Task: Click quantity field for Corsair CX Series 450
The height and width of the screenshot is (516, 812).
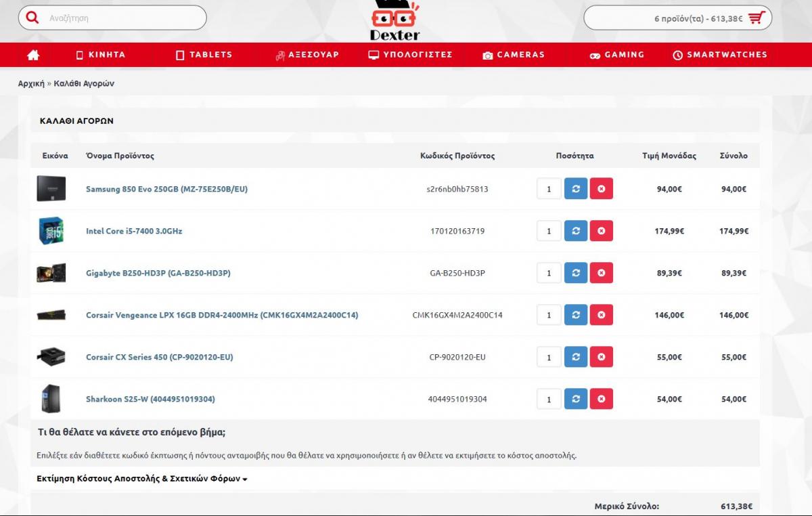Action: pyautogui.click(x=549, y=357)
